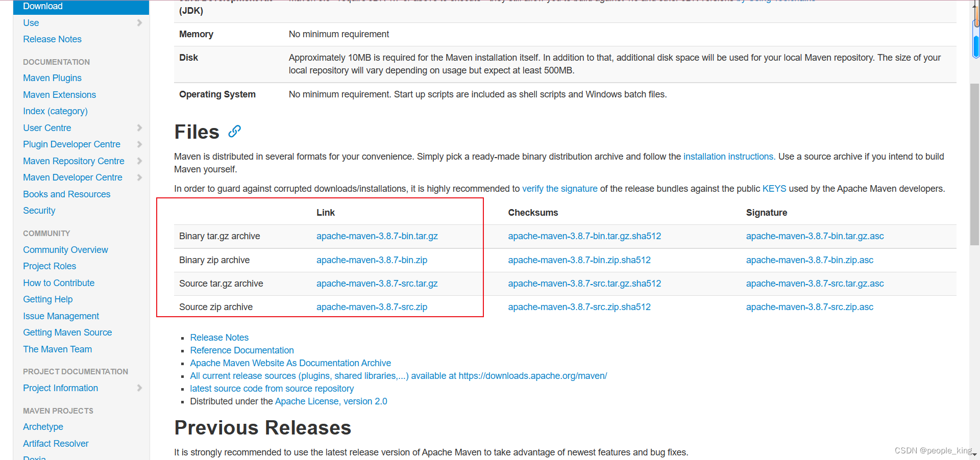Image resolution: width=980 pixels, height=460 pixels.
Task: Open apache-maven-3.8.7-bin.zip.sha512 checksum
Action: click(579, 260)
